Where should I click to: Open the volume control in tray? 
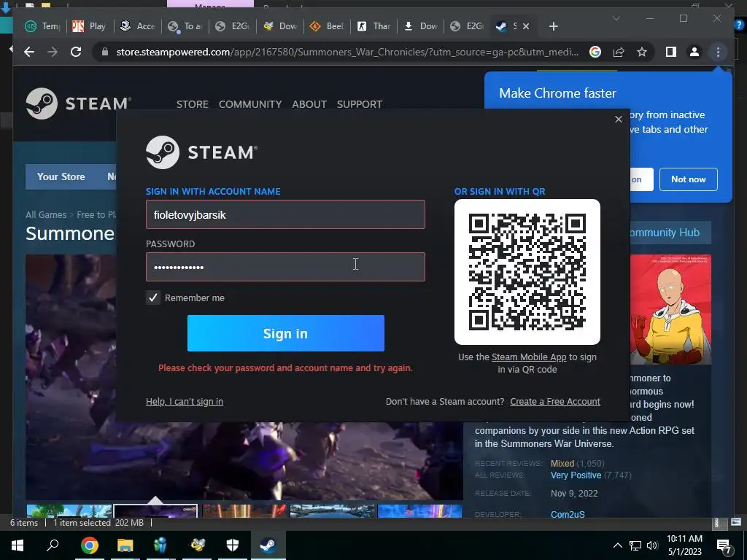[652, 545]
